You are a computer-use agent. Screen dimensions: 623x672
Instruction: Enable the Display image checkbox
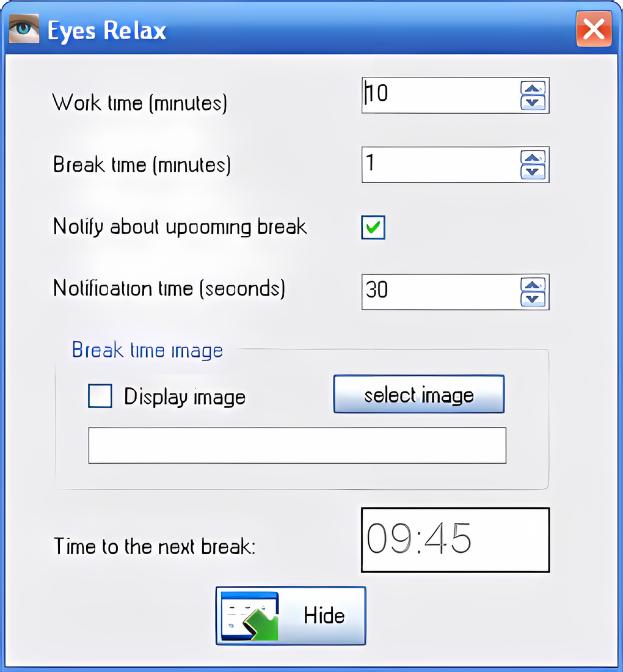coord(100,396)
